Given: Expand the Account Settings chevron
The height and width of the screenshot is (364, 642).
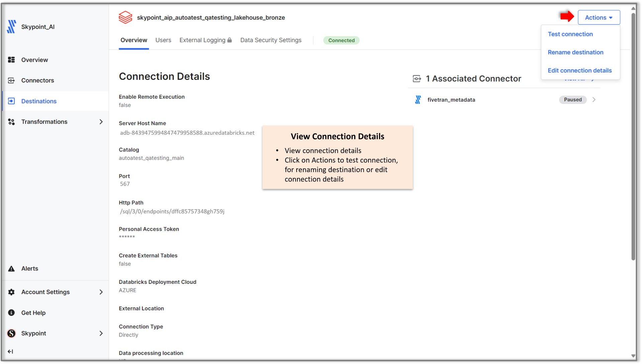Looking at the screenshot, I should point(101,292).
